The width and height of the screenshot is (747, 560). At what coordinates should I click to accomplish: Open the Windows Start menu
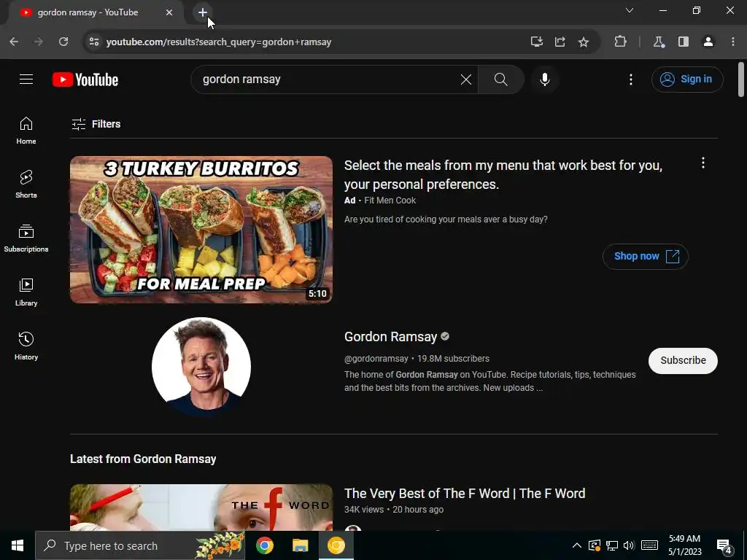[18, 545]
